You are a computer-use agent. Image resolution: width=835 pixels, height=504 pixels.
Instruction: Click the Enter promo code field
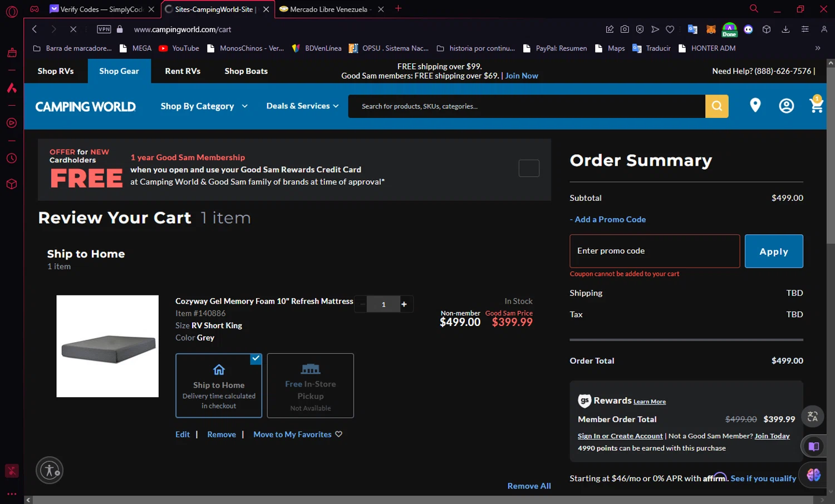click(655, 251)
